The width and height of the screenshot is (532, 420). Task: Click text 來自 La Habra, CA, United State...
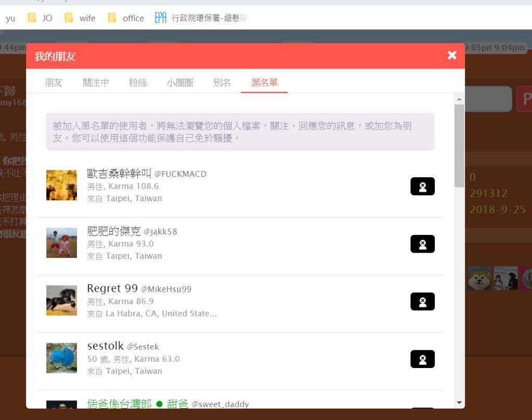pyautogui.click(x=152, y=313)
